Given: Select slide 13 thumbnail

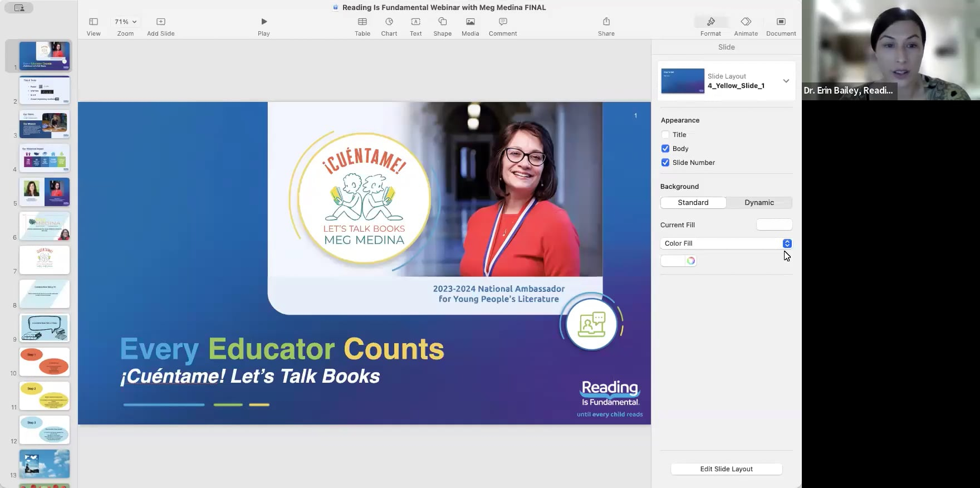Looking at the screenshot, I should point(45,464).
